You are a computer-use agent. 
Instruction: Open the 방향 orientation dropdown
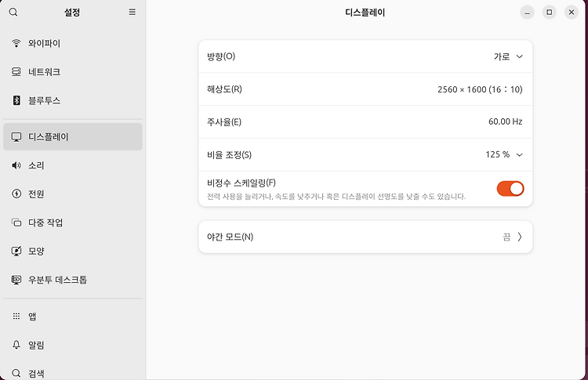tap(365, 56)
